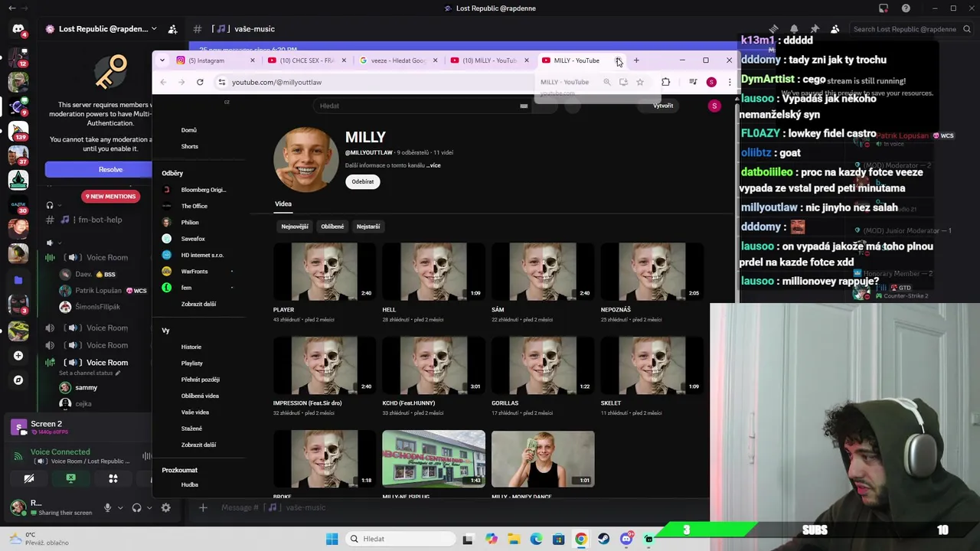Open Windows Start menu

coord(332,539)
